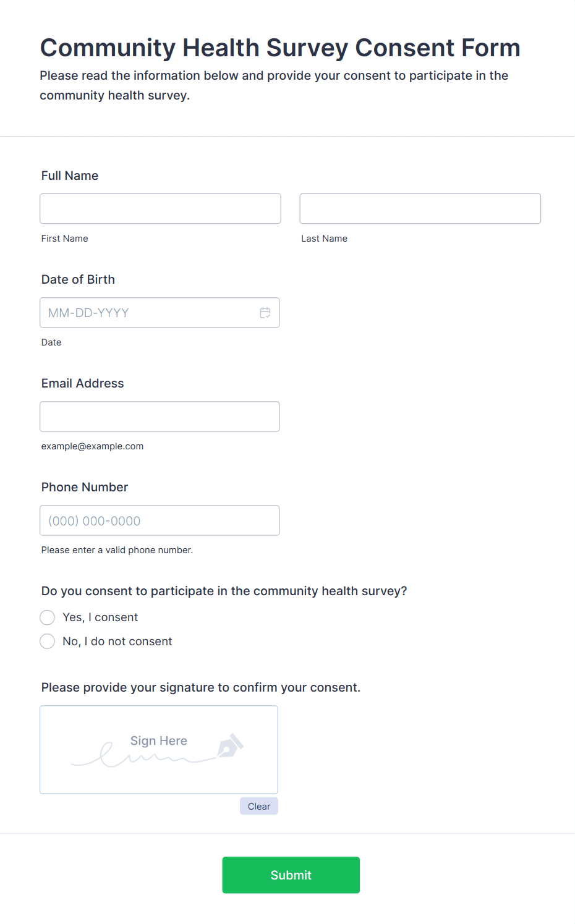Click the pen icon in signature box
The height and width of the screenshot is (924, 575).
coord(230,746)
